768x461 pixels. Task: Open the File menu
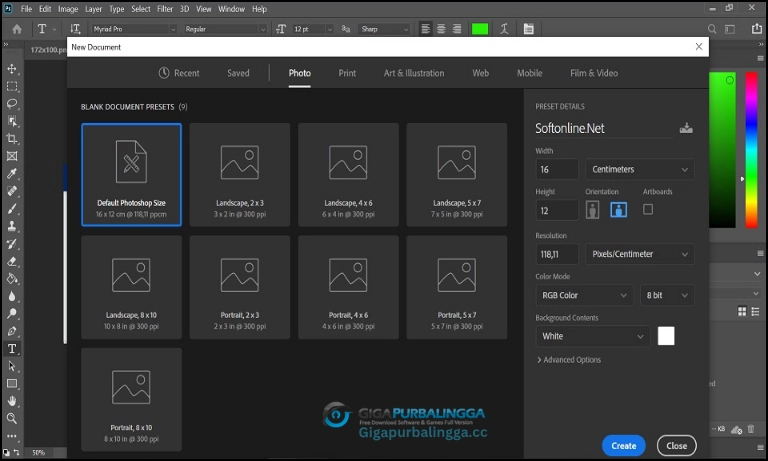coord(26,9)
